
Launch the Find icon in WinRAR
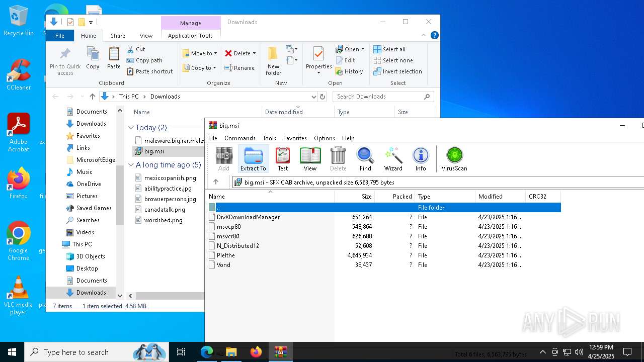click(x=365, y=159)
